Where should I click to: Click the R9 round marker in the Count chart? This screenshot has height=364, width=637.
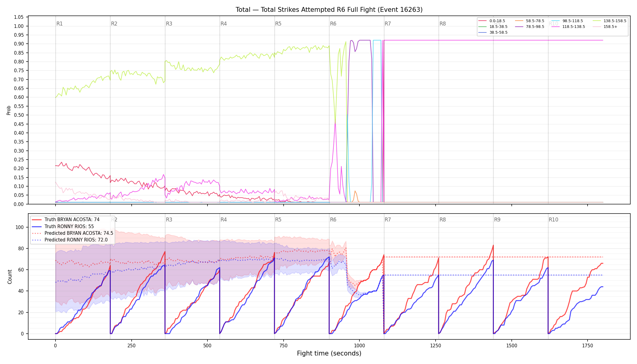(x=497, y=220)
